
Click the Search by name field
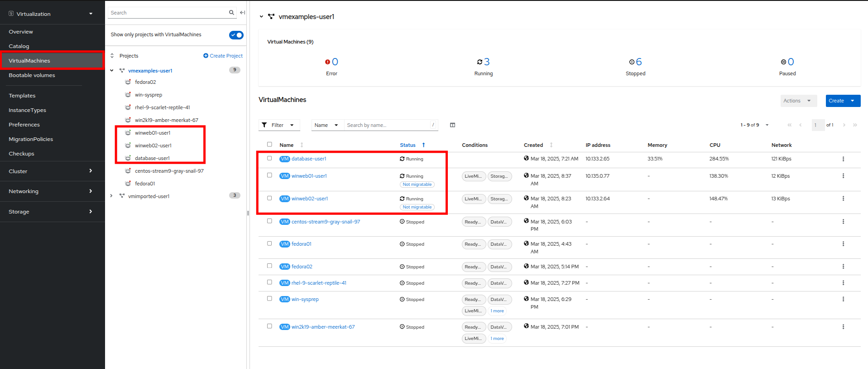point(387,125)
